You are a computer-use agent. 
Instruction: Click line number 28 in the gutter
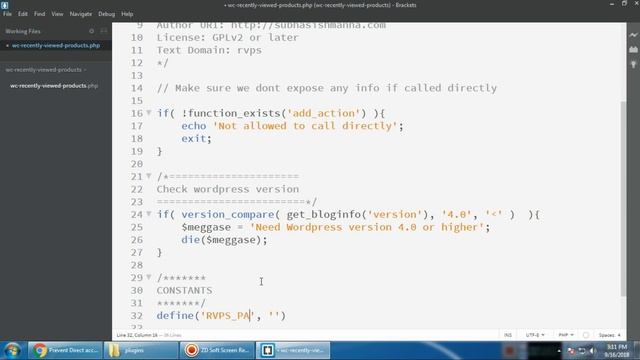point(137,265)
